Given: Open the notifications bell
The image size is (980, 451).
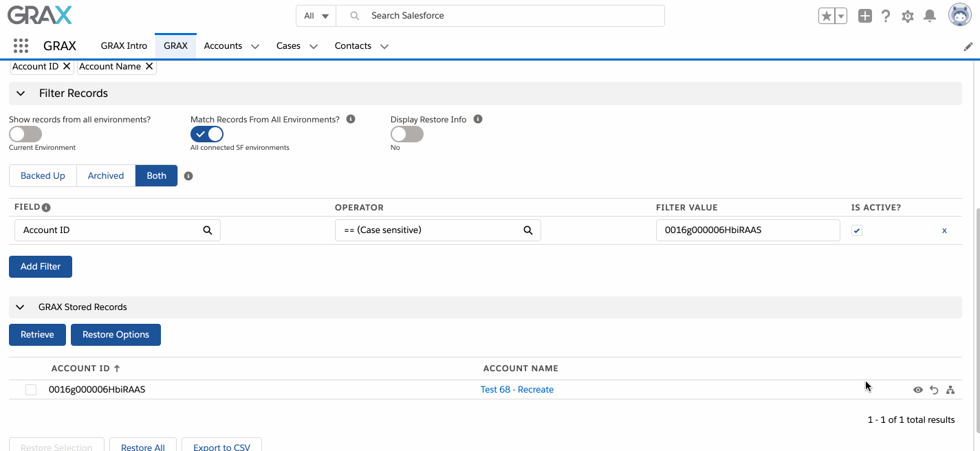Looking at the screenshot, I should pos(930,16).
